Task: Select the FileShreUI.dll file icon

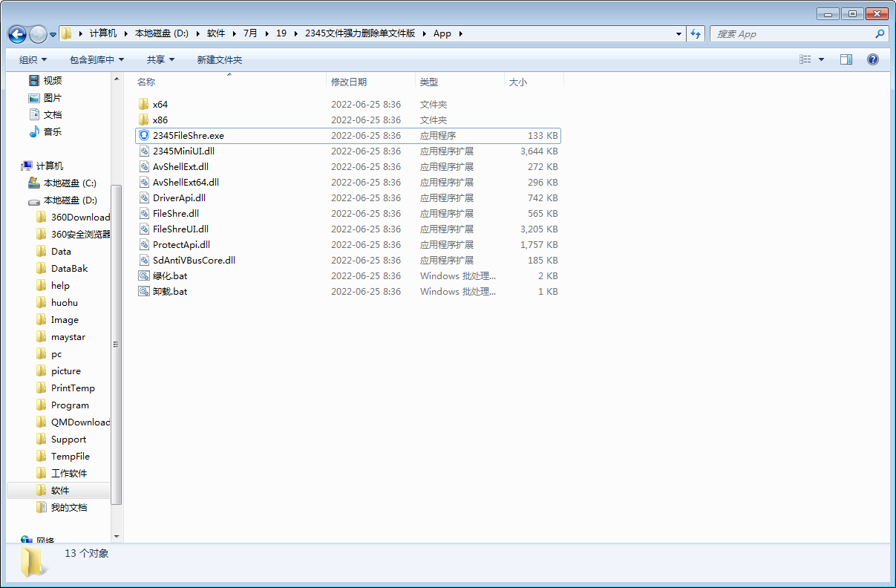Action: point(144,229)
